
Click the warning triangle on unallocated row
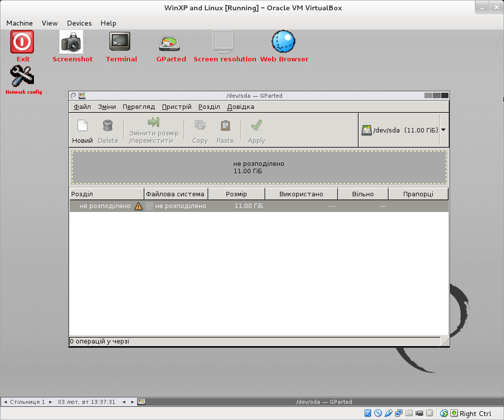click(139, 206)
